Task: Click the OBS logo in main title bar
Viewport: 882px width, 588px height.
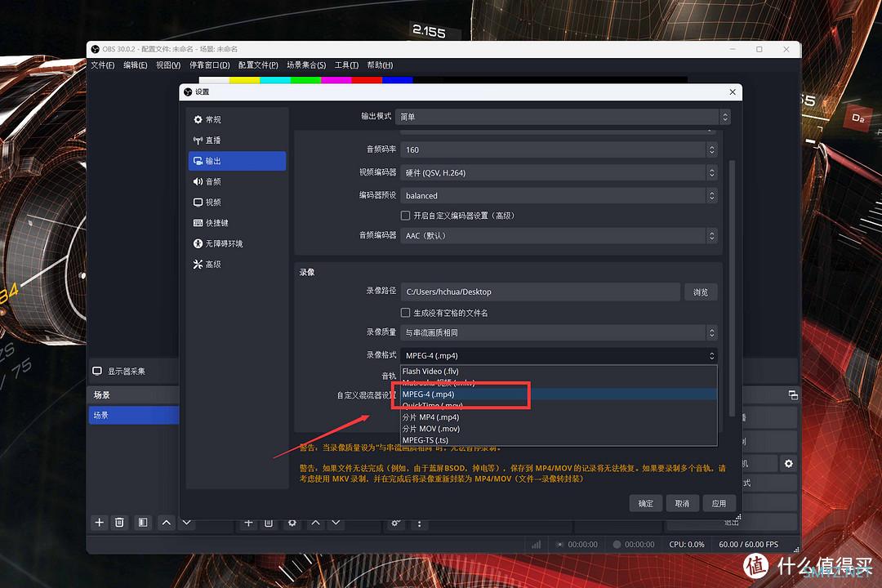Action: [95, 49]
